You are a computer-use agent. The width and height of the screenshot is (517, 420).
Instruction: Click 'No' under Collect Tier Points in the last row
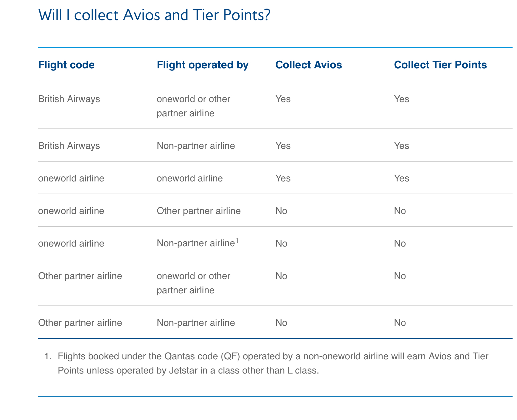pyautogui.click(x=400, y=323)
